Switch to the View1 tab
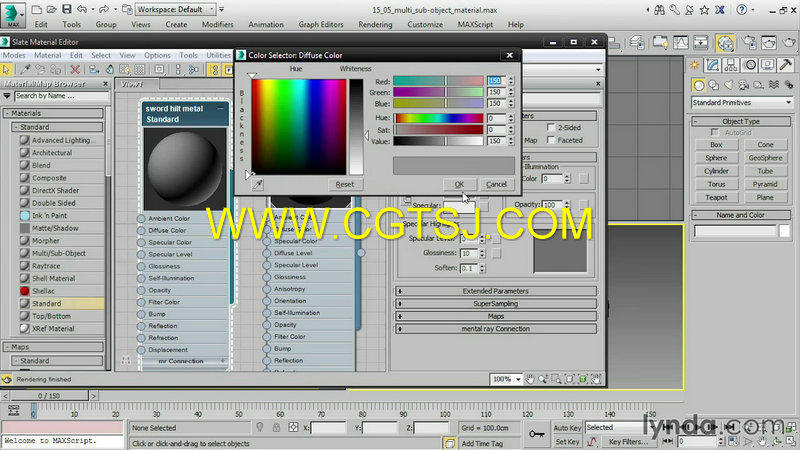Screen dimensions: 800x450 [x=132, y=84]
